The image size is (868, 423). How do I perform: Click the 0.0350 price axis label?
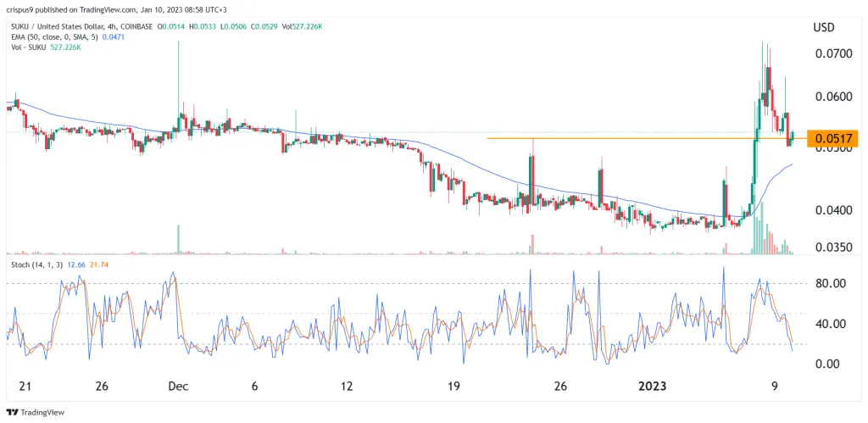point(832,247)
